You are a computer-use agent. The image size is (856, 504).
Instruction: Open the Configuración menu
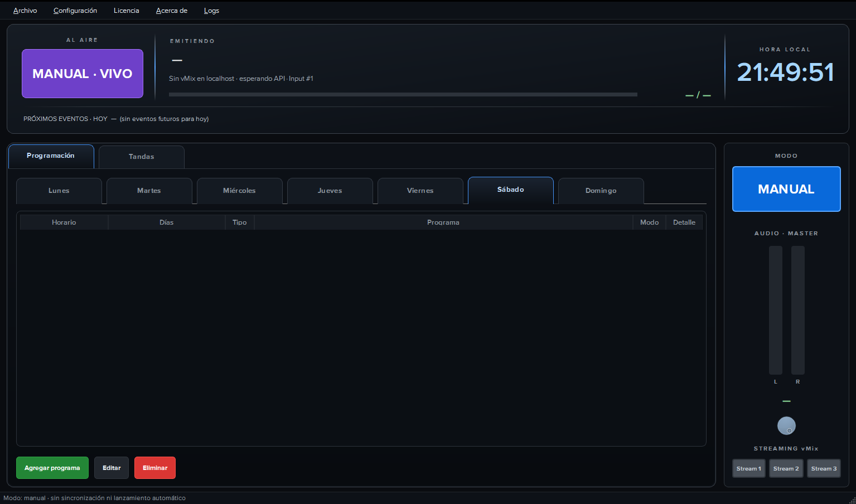[x=75, y=10]
